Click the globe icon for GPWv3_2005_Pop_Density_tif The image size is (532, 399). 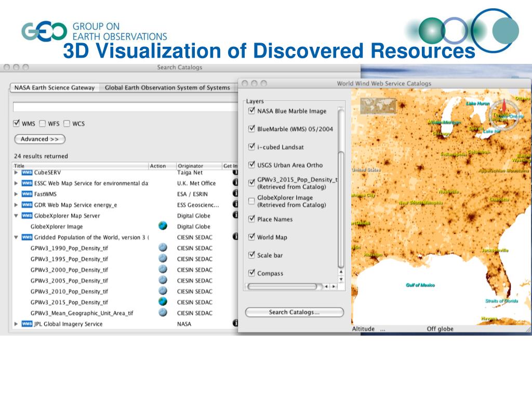[163, 280]
